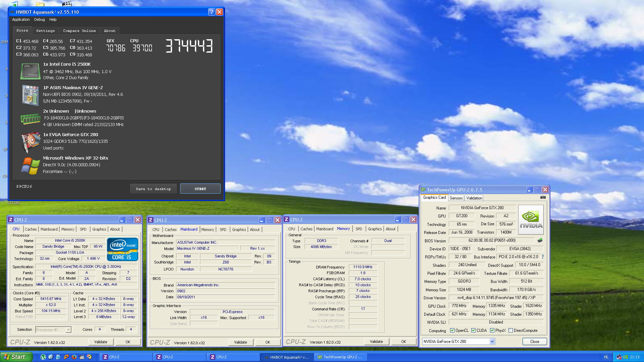Click the Aquamark motherboard icon
The width and height of the screenshot is (644, 362).
click(30, 95)
